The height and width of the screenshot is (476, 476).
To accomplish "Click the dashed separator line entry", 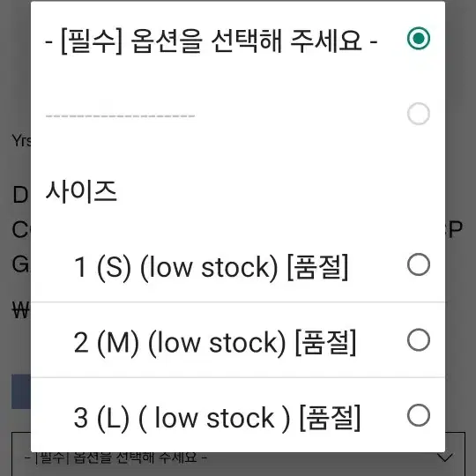I will [x=120, y=115].
